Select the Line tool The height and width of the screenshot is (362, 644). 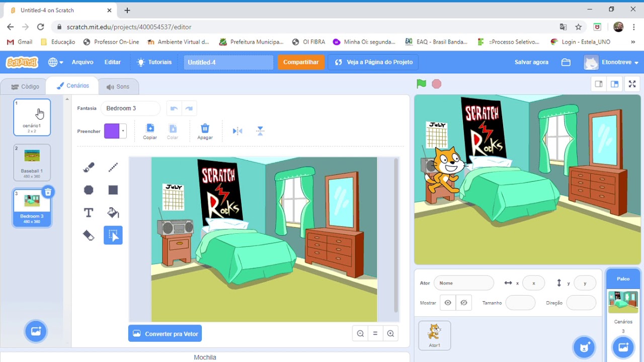click(x=113, y=167)
